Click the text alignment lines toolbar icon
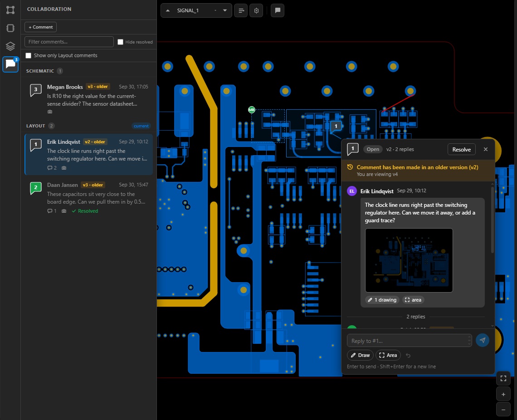 (241, 10)
